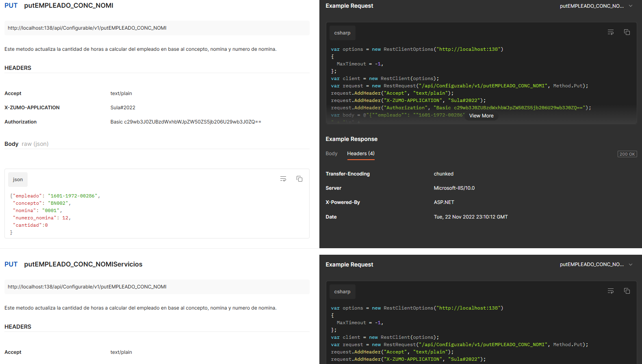Viewport: 642px width, 364px height.
Task: Click "cantidad":0 json line
Action: pos(30,225)
